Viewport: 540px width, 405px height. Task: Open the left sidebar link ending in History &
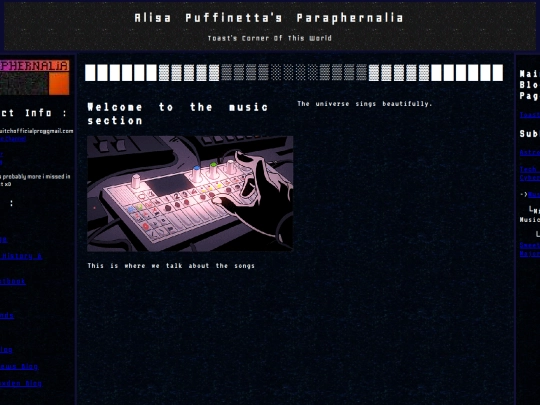tap(21, 256)
